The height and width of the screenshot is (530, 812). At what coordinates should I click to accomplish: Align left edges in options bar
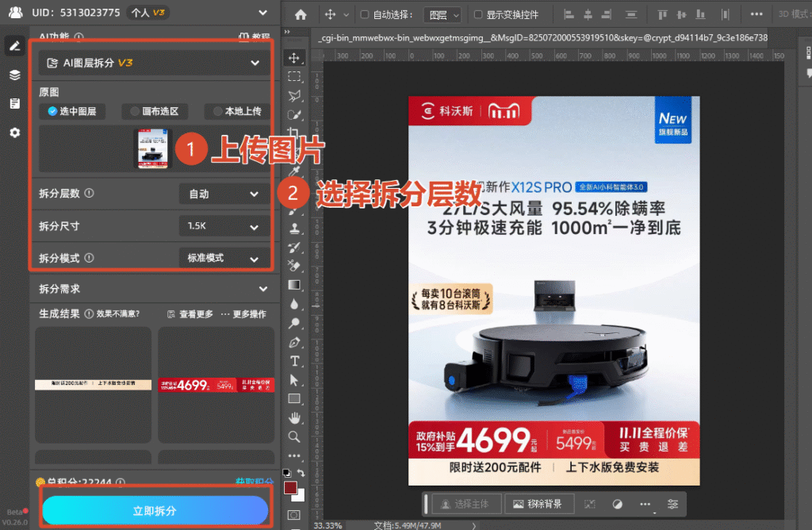click(x=569, y=14)
